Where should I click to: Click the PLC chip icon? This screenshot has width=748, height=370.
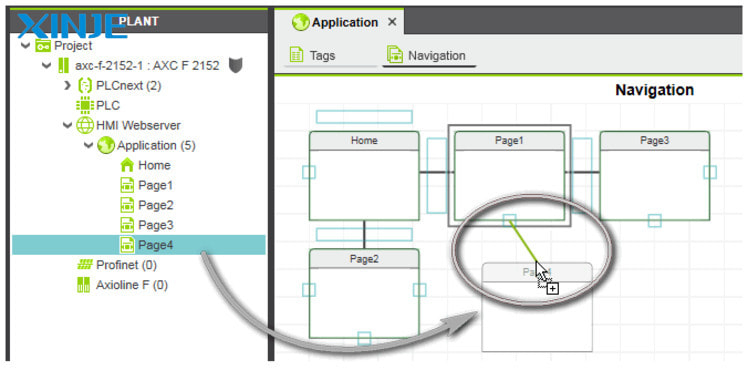click(85, 105)
